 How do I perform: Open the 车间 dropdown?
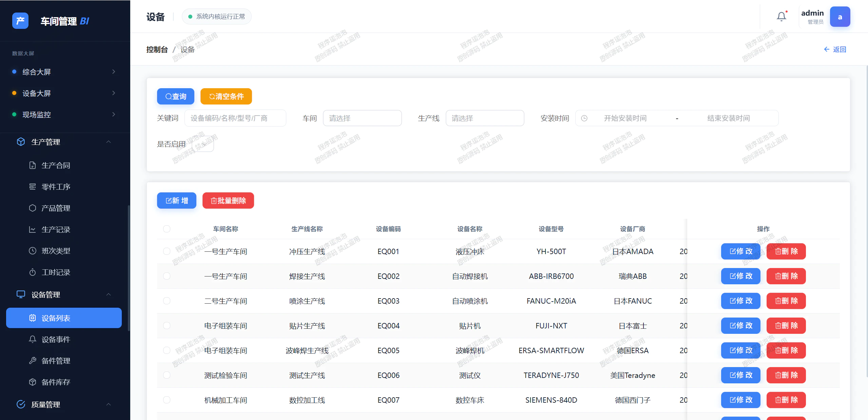362,118
